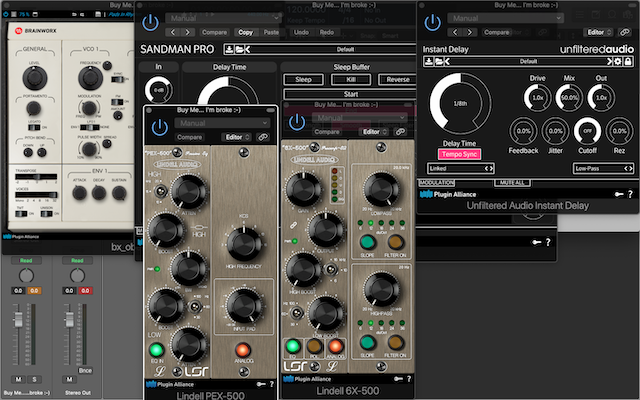Click the Instant Delay link chain icon

click(x=624, y=32)
